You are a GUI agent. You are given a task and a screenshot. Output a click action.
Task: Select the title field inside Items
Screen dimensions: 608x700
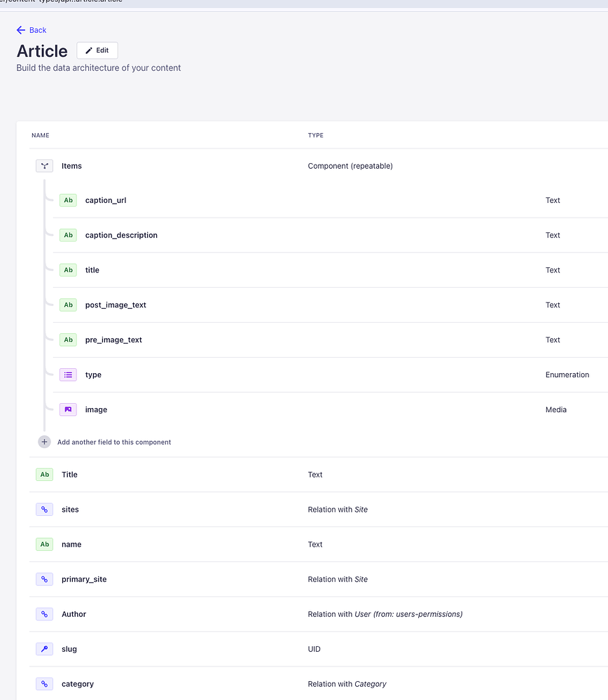point(331,270)
